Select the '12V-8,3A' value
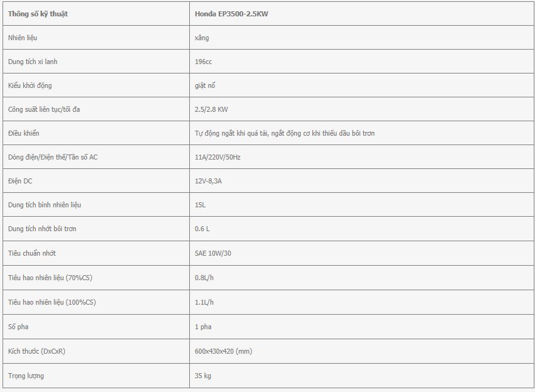Screen dimensions: 535x392 click(208, 181)
